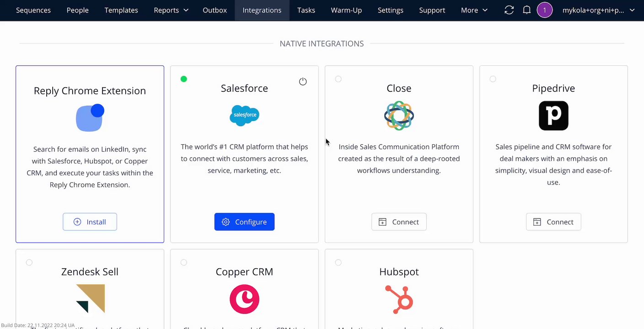Select the Integrations tab
This screenshot has width=644, height=329.
(x=262, y=10)
